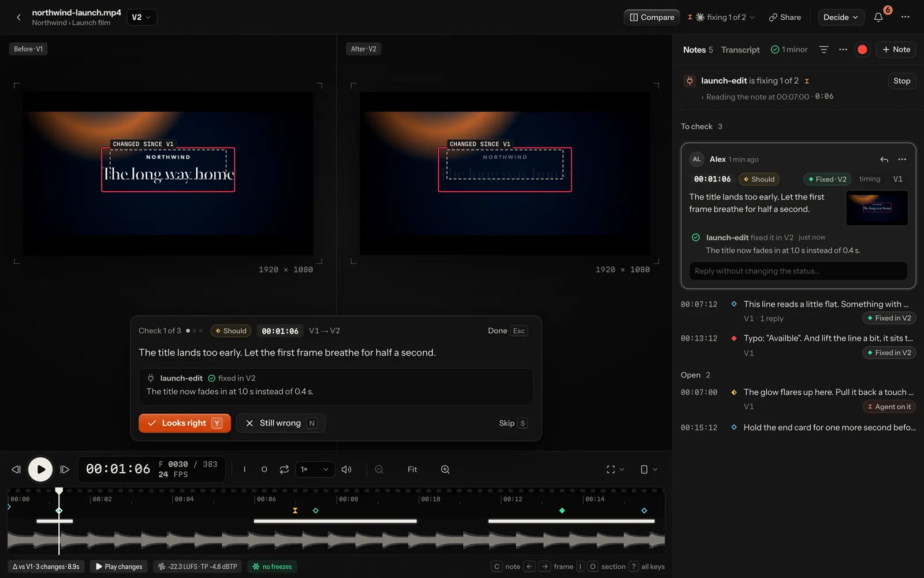
Task: Open the 1× playback speed dropdown
Action: [x=315, y=469]
